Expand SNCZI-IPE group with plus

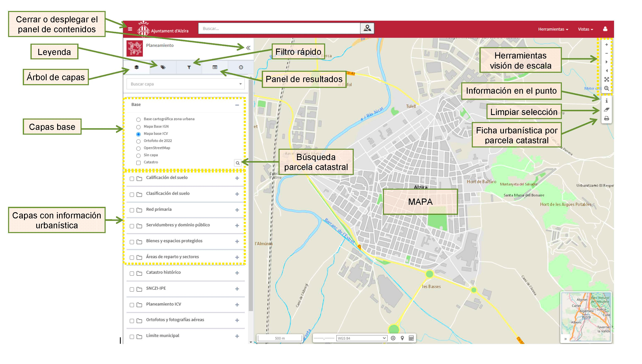(x=237, y=289)
